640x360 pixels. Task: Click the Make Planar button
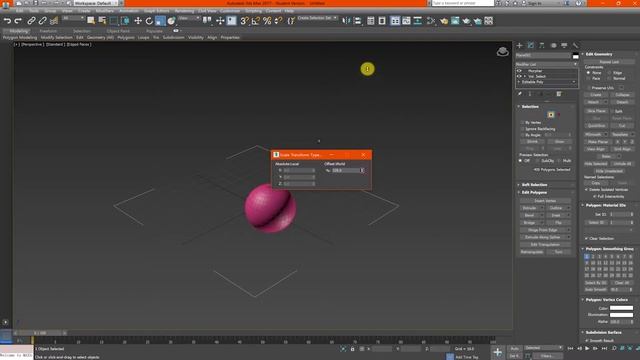[598, 142]
